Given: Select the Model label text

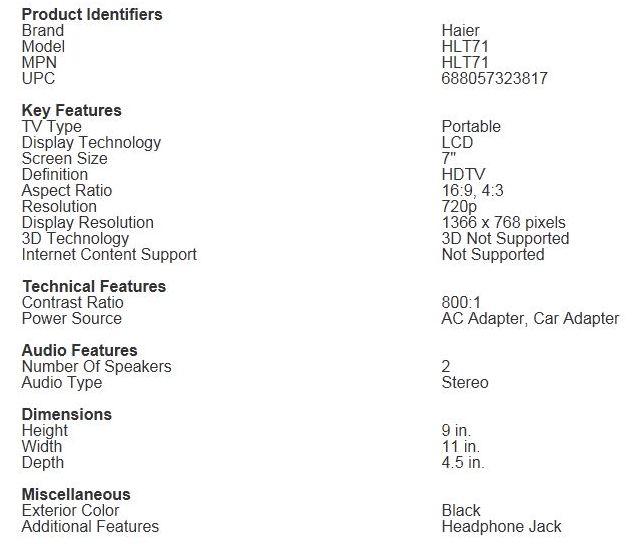Looking at the screenshot, I should 43,47.
